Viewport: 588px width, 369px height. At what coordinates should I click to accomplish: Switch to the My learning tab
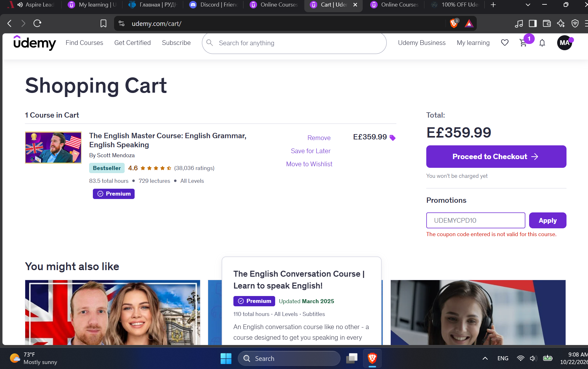(93, 5)
